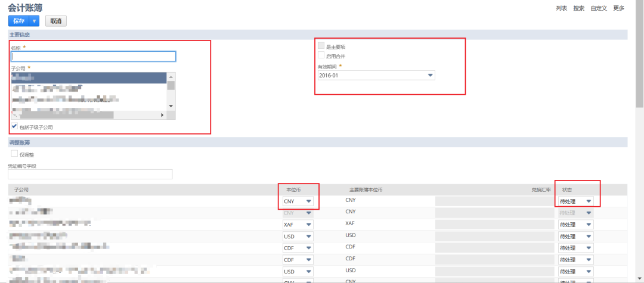Viewport: 644px width, 283px height.
Task: Enable the 启用合并 checkbox
Action: point(321,55)
